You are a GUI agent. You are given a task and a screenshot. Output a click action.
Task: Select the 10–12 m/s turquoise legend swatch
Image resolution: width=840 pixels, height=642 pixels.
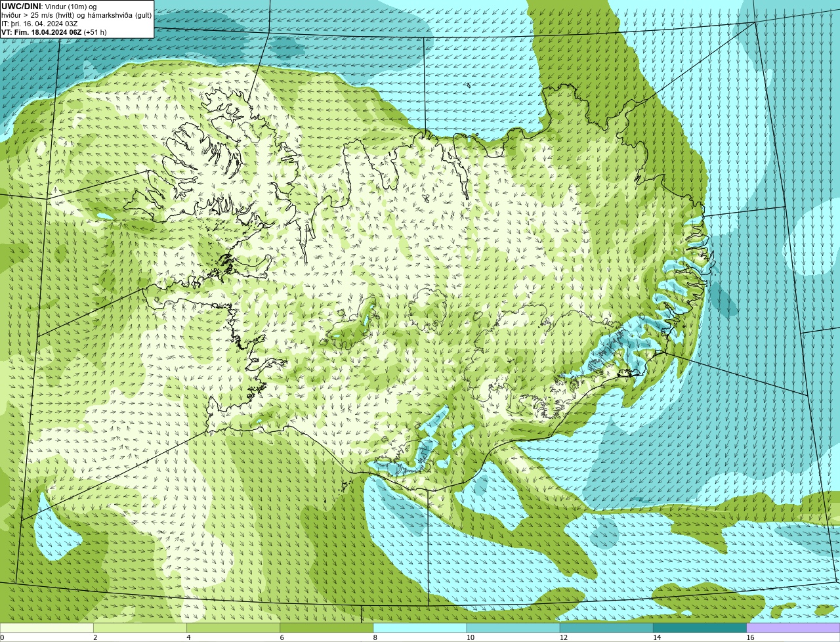513,628
